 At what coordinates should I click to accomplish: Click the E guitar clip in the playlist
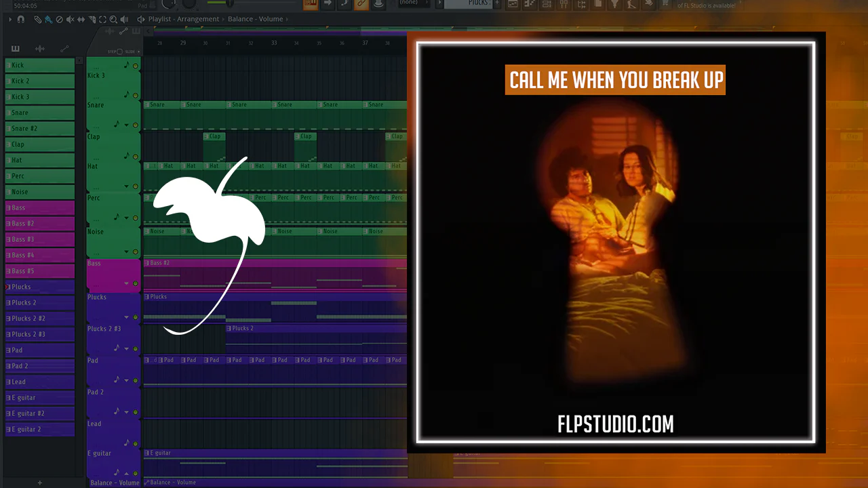(275, 463)
